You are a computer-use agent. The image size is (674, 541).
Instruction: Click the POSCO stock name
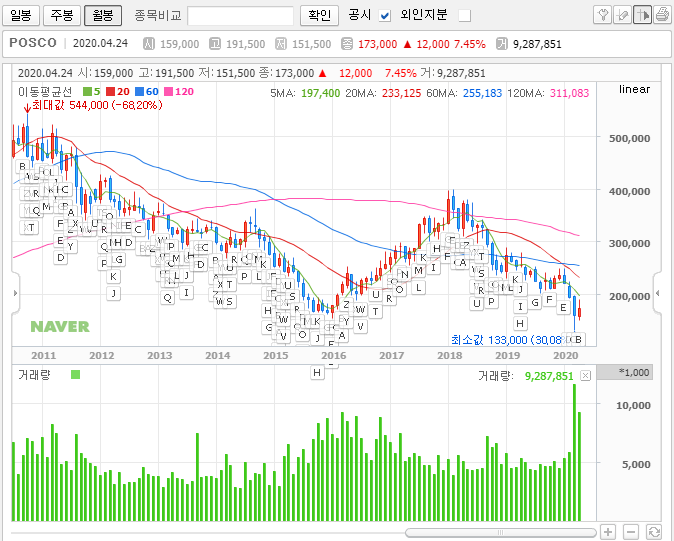[x=33, y=43]
